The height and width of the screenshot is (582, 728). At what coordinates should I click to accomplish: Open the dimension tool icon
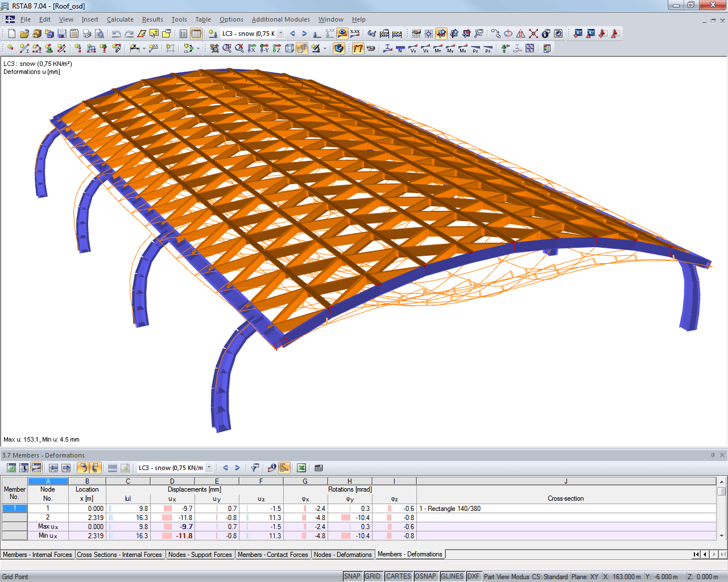(x=135, y=48)
